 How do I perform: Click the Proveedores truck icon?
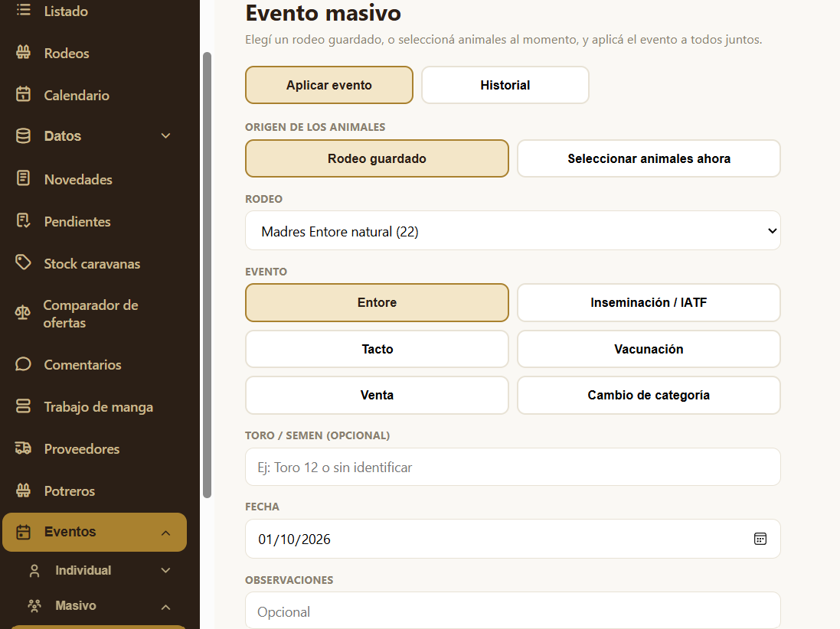click(23, 448)
